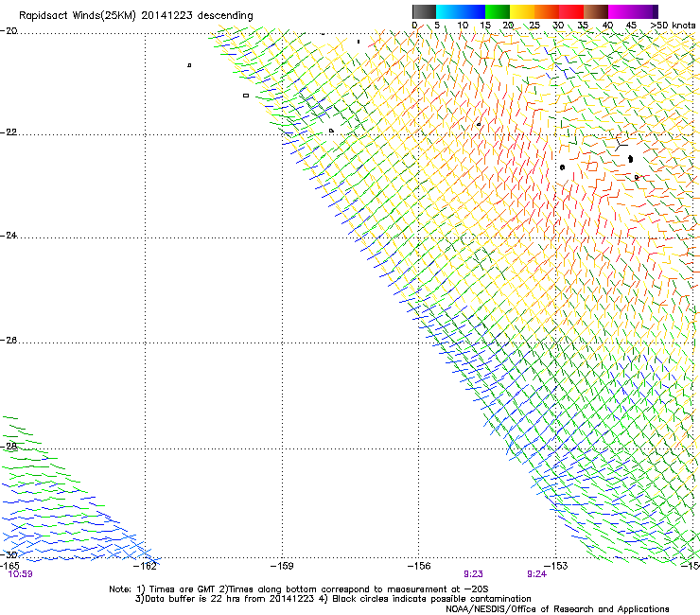Image resolution: width=700 pixels, height=615 pixels.
Task: Click the date 20141223 descending in title
Action: point(198,16)
